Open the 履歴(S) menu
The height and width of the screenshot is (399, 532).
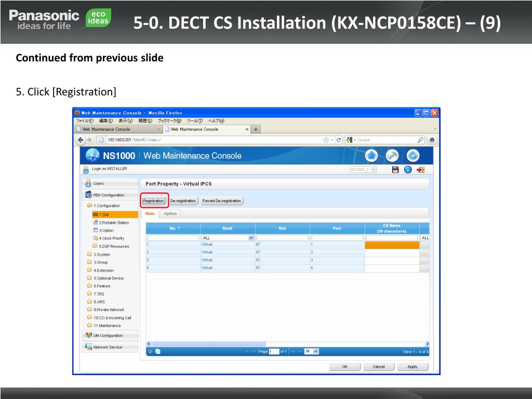pos(145,121)
